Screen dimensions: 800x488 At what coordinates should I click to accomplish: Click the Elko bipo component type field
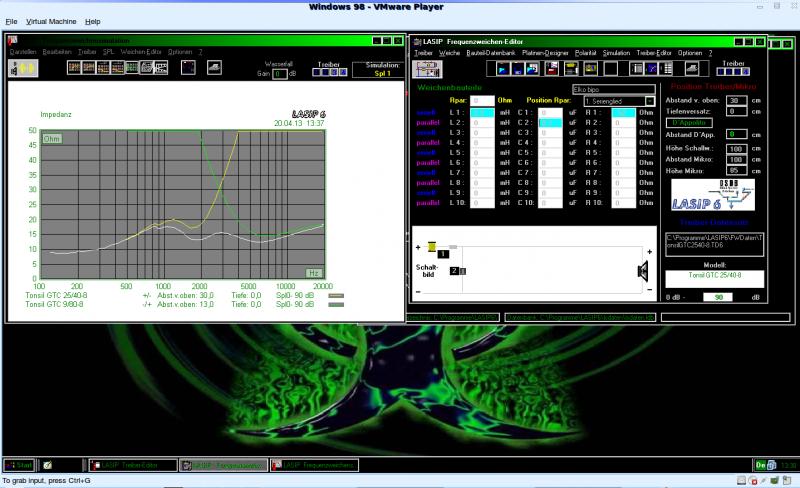(x=613, y=89)
